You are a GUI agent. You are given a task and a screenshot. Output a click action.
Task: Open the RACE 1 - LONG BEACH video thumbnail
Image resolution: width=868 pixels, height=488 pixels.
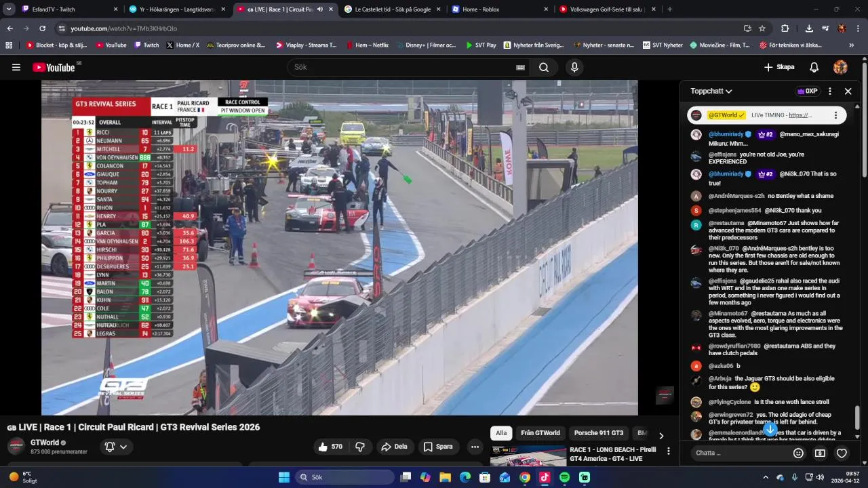point(528,456)
